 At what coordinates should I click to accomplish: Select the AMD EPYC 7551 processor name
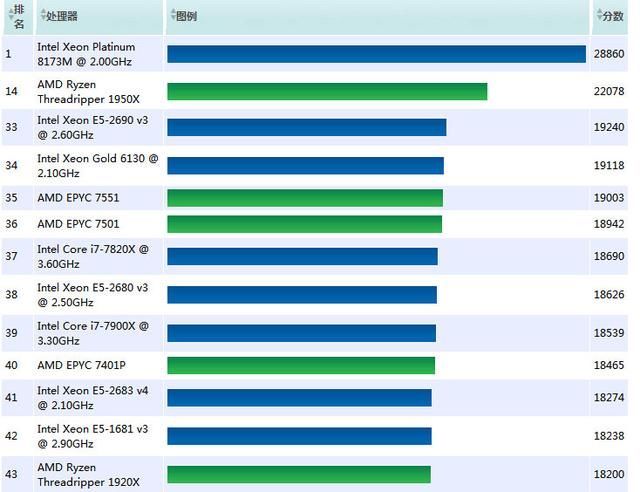pos(78,198)
